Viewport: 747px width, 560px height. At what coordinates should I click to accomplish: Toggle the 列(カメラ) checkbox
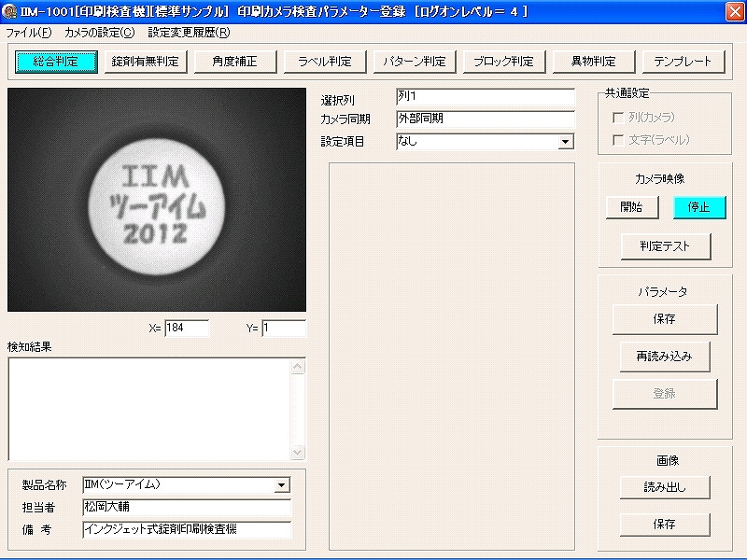pyautogui.click(x=617, y=118)
